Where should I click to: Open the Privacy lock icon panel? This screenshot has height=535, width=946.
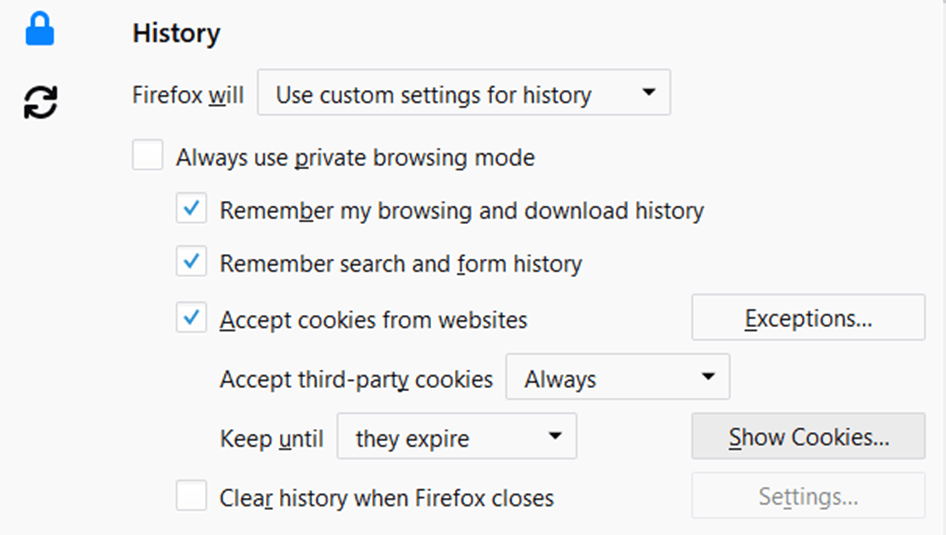[x=39, y=31]
